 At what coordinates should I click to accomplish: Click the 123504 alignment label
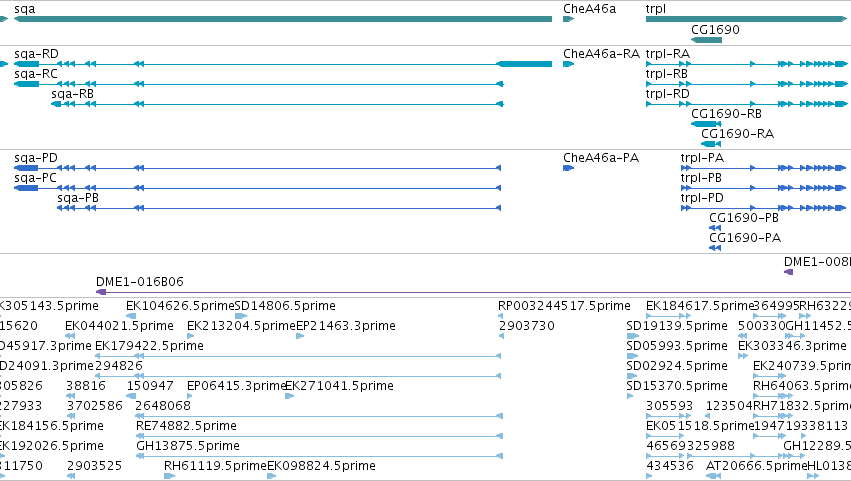tap(729, 406)
